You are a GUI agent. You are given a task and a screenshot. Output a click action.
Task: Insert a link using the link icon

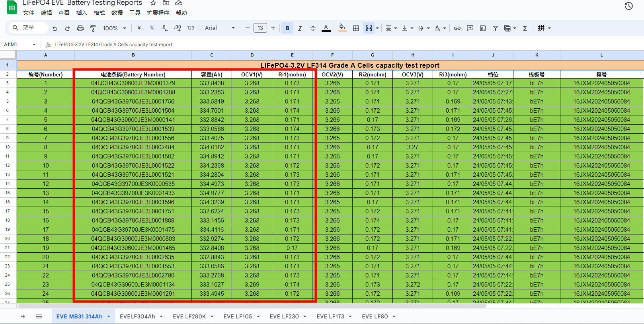pyautogui.click(x=457, y=28)
